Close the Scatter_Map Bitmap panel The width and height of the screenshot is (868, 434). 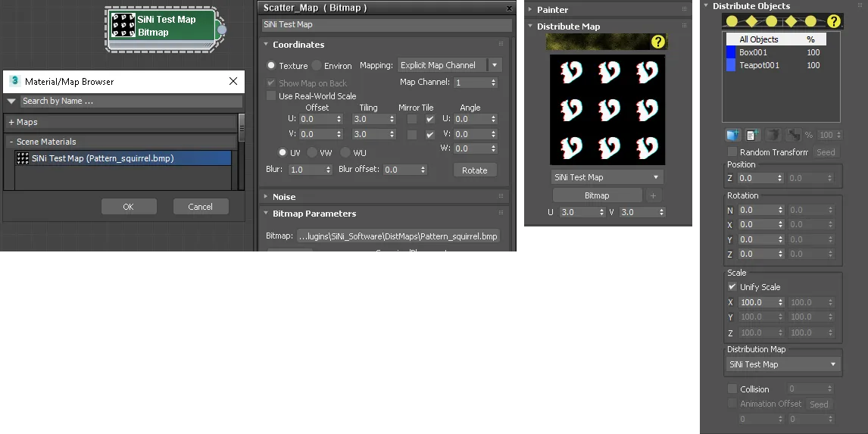coord(509,8)
